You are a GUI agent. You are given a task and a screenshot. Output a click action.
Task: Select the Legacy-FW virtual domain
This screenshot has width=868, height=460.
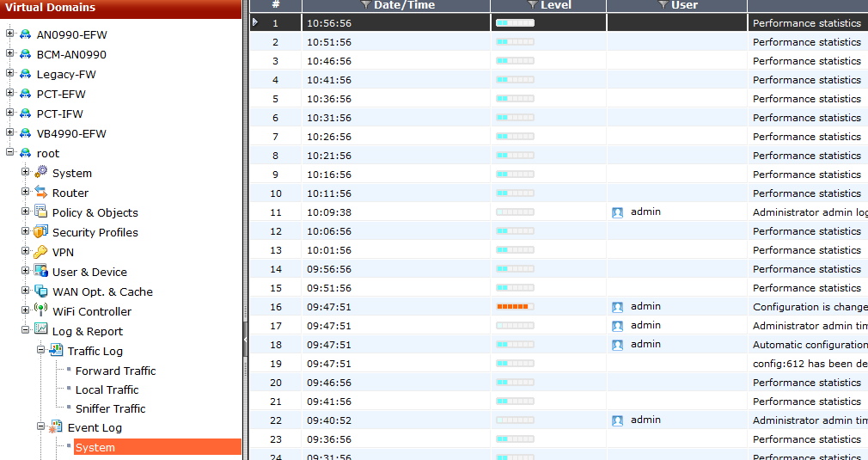click(66, 74)
